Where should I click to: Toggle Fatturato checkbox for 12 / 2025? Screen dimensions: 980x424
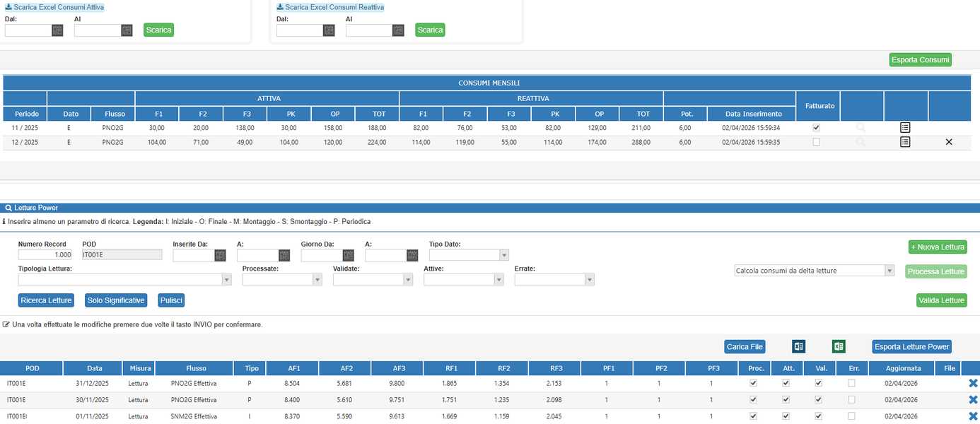(x=817, y=142)
